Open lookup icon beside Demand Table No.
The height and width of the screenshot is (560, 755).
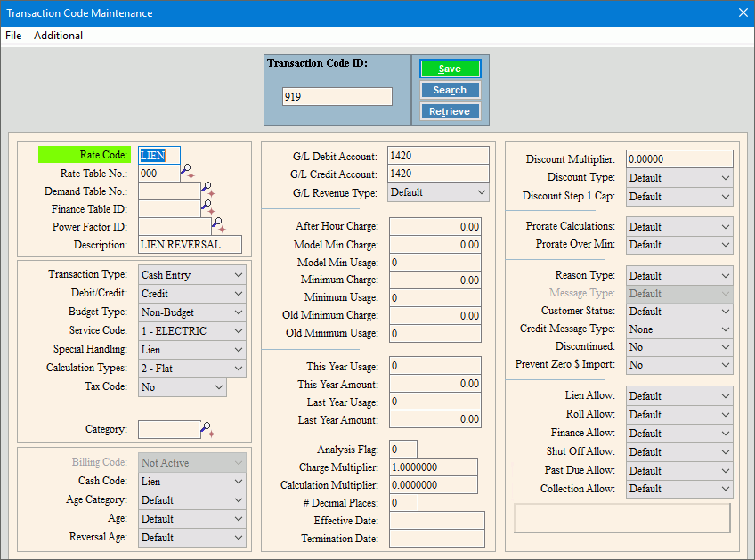208,190
